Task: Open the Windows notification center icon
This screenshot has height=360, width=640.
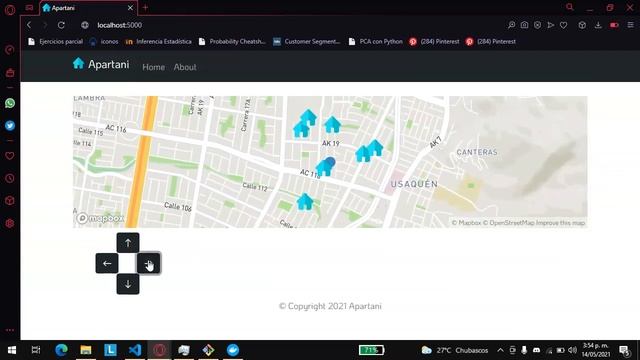Action: [624, 350]
